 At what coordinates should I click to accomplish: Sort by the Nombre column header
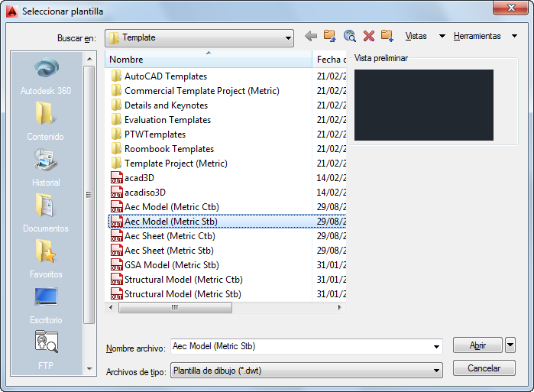pyautogui.click(x=209, y=60)
